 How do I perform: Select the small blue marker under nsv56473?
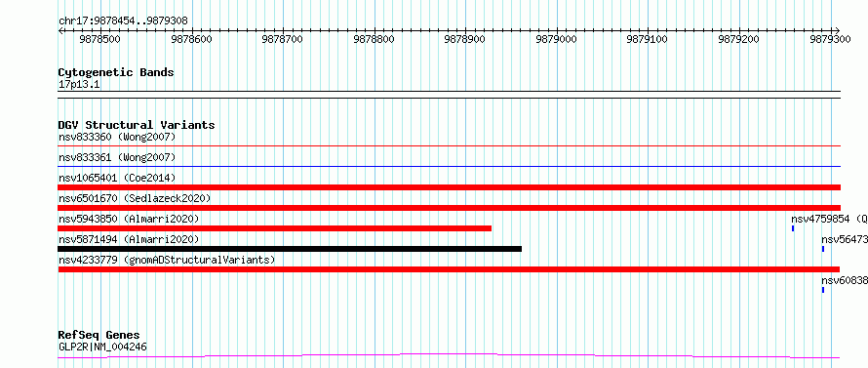pyautogui.click(x=822, y=249)
